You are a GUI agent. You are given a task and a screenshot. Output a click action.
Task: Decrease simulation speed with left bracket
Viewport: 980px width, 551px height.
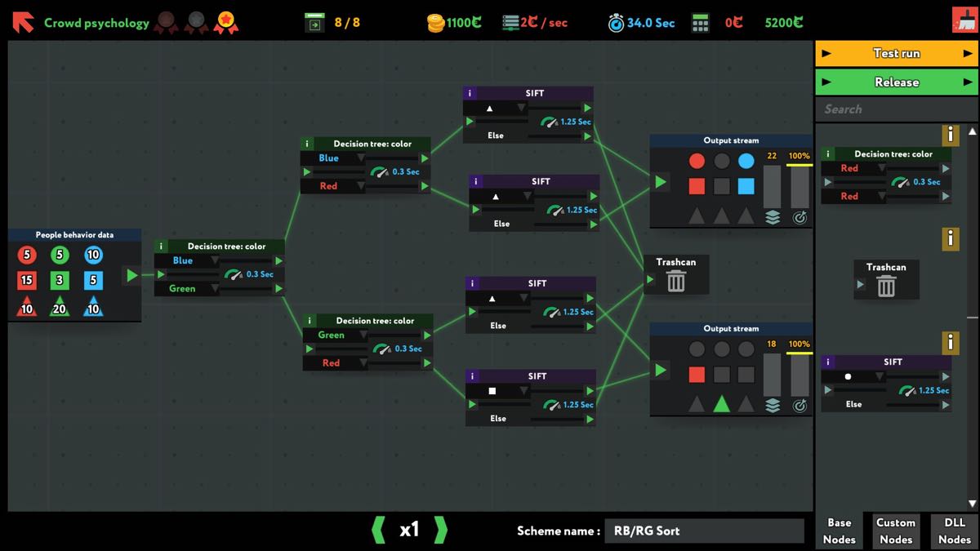pos(378,530)
